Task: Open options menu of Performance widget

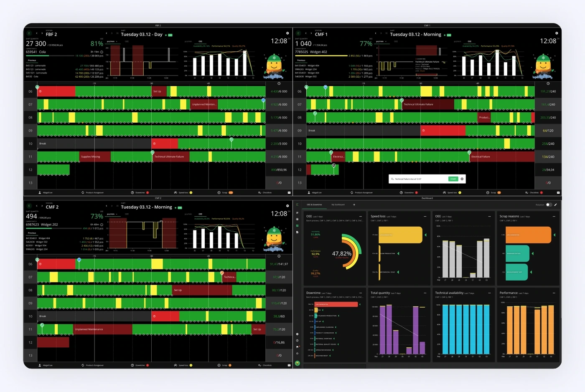Action: [554, 293]
